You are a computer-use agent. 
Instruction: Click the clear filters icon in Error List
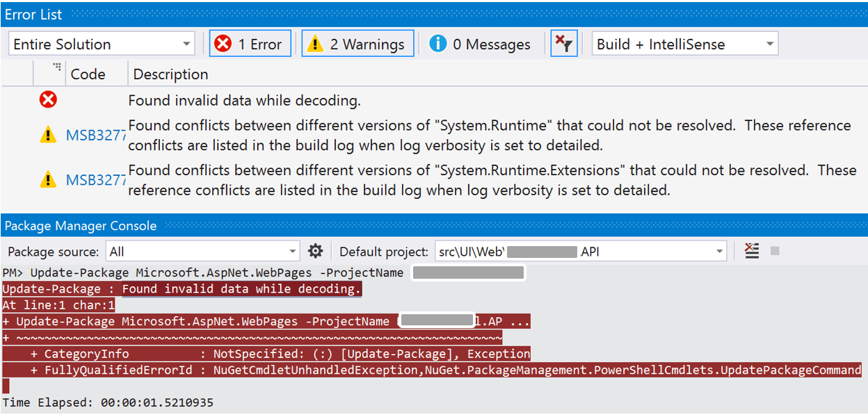[563, 44]
